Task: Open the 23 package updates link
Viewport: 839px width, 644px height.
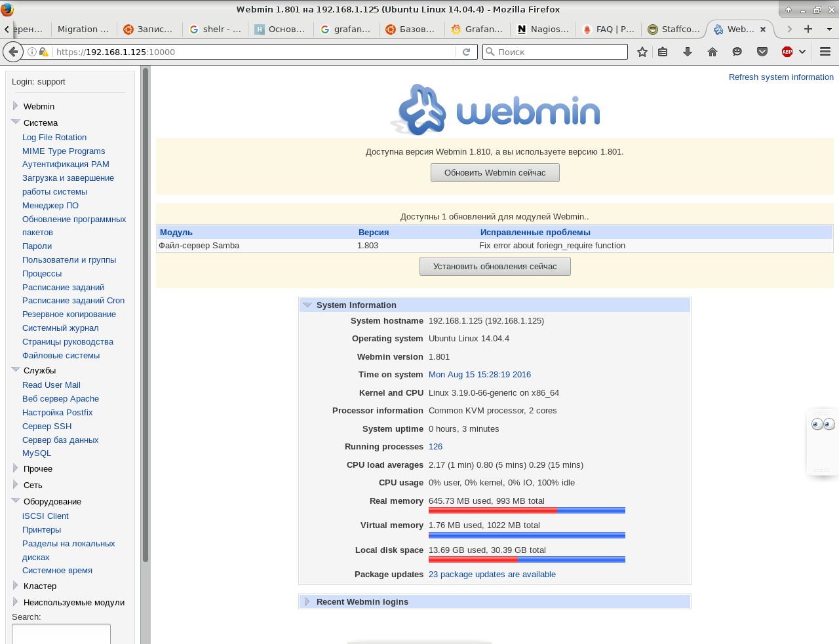Action: click(x=492, y=574)
